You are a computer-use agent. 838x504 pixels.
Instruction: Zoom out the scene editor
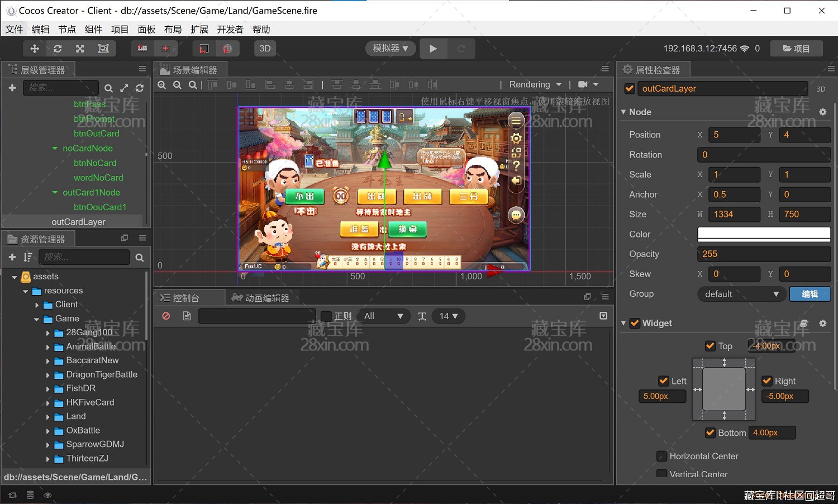coord(177,85)
